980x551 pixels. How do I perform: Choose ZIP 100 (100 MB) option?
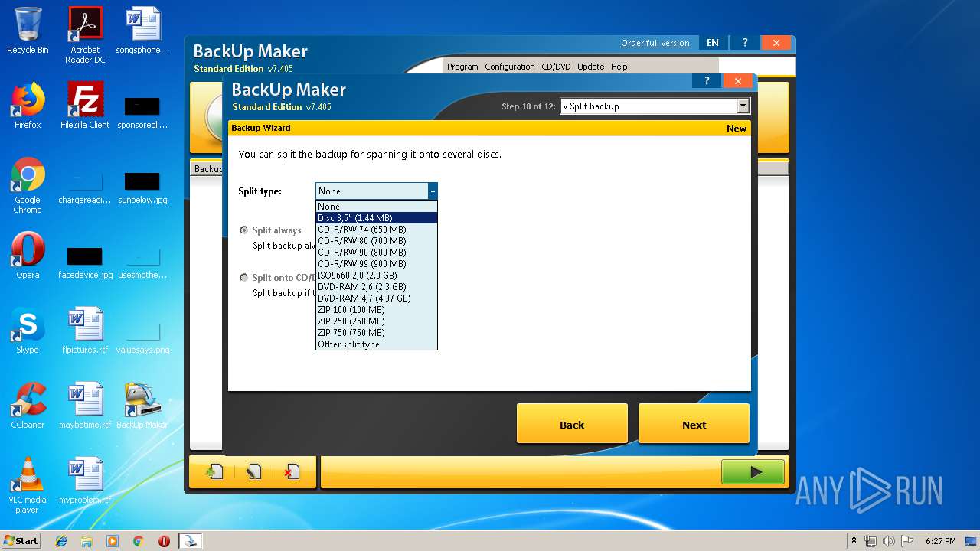point(376,310)
